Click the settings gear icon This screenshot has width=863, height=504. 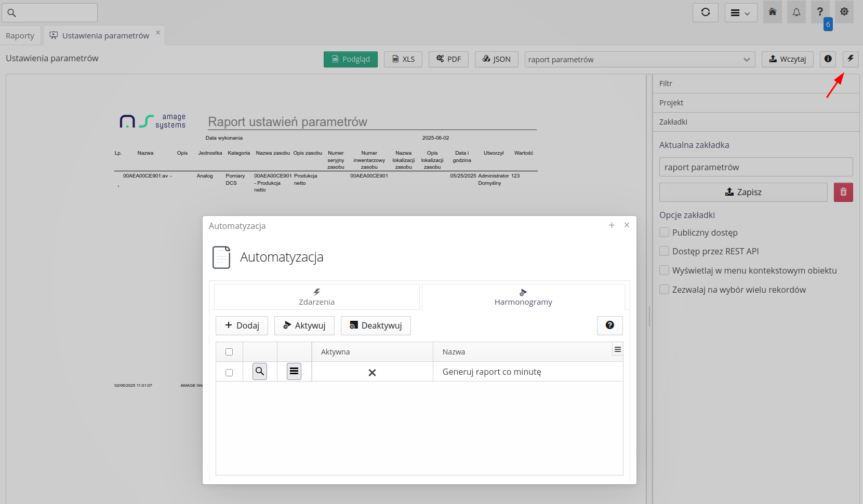pyautogui.click(x=844, y=11)
